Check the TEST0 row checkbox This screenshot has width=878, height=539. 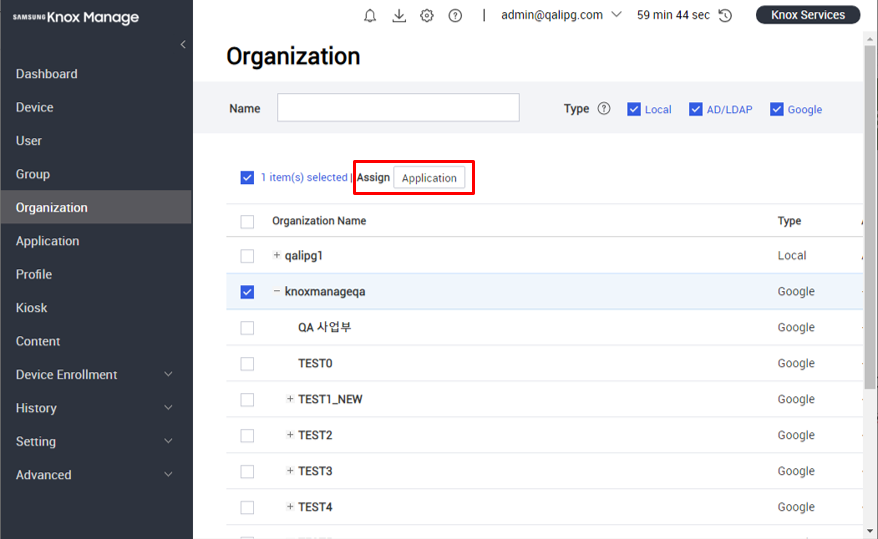click(x=247, y=364)
